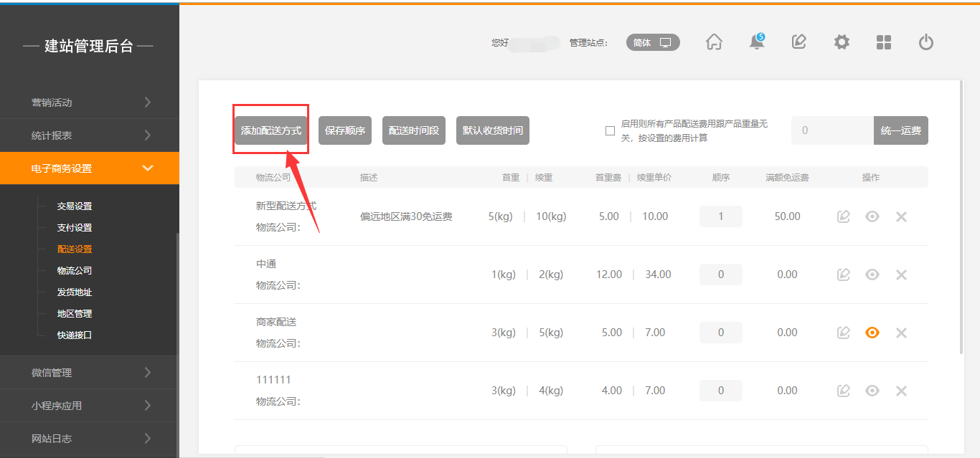Delete the 111111 delivery method row
980x458 pixels.
coord(902,391)
